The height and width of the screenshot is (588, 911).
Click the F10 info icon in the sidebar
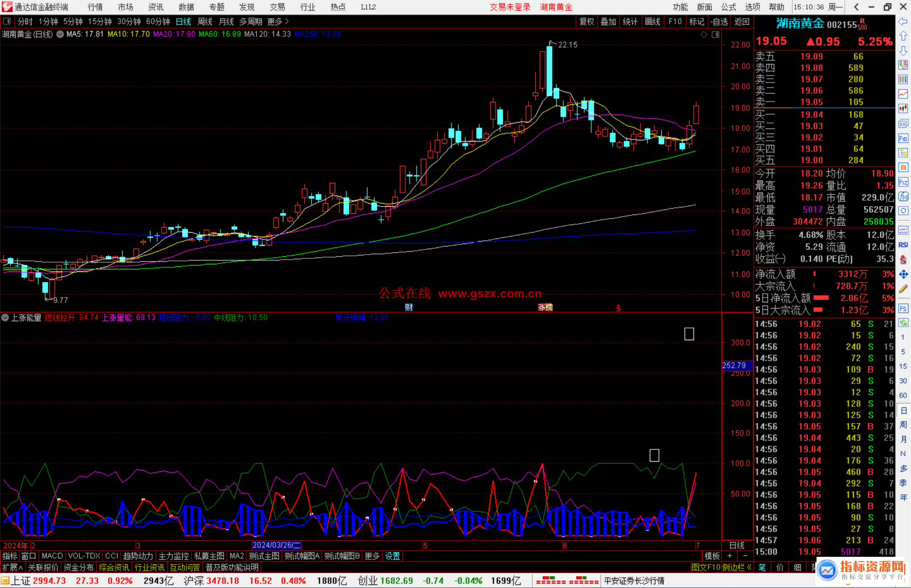pyautogui.click(x=903, y=138)
